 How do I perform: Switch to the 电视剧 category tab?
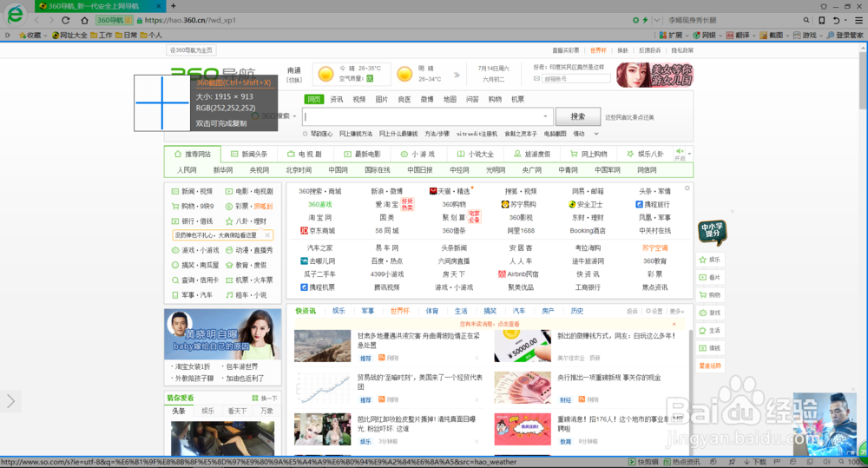point(305,154)
